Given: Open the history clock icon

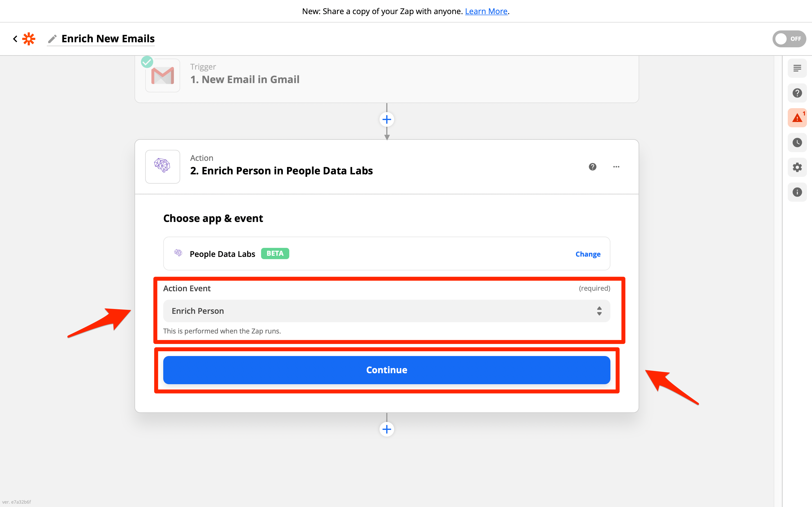Looking at the screenshot, I should click(x=797, y=143).
